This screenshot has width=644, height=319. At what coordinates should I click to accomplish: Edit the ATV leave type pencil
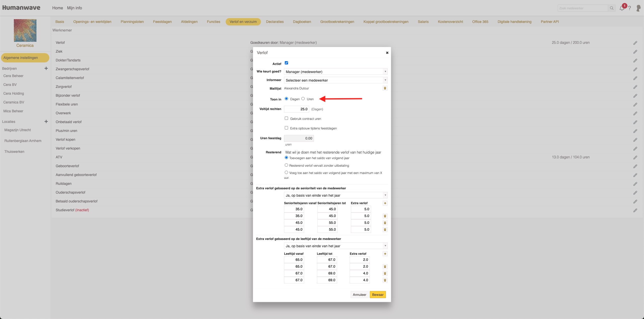[x=635, y=157]
